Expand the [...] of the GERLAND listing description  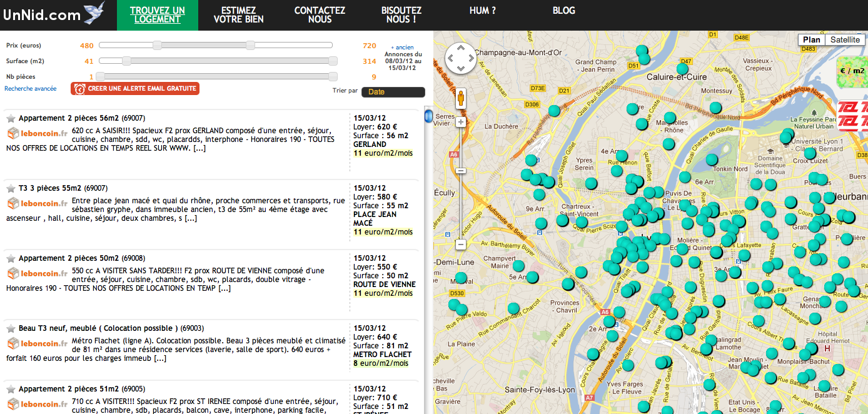tap(199, 148)
